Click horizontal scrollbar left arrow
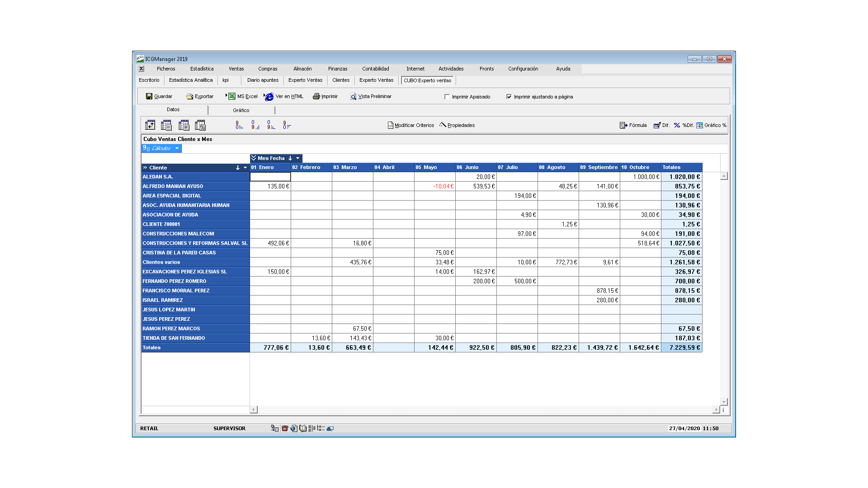The image size is (868, 488). [x=254, y=409]
